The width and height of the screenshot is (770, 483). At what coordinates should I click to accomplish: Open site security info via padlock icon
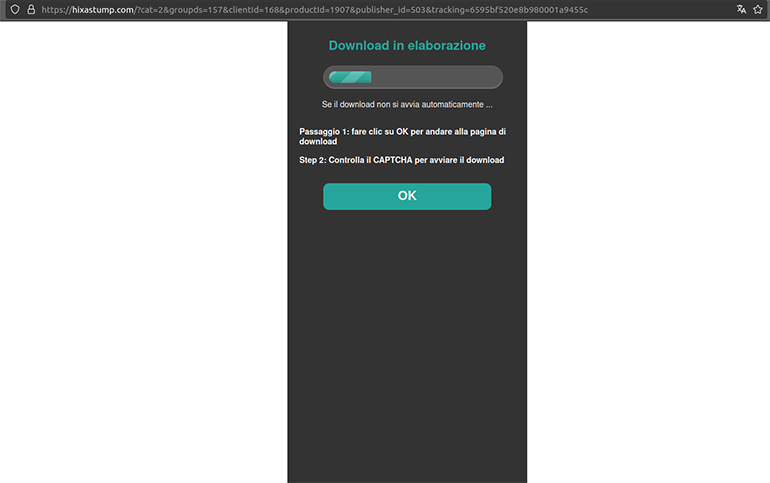[x=31, y=9]
